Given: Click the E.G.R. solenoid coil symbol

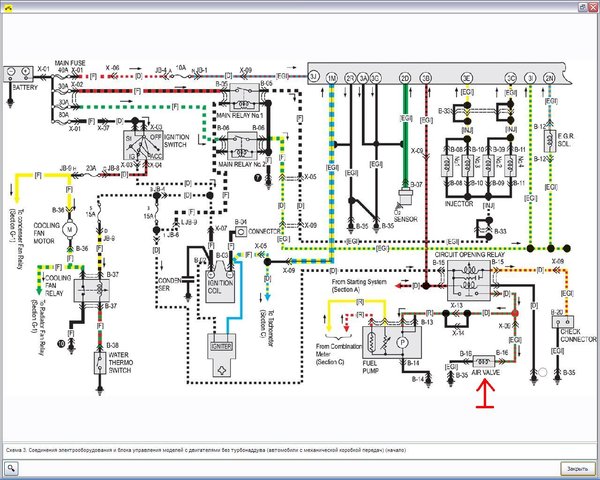Looking at the screenshot, I should click(549, 142).
